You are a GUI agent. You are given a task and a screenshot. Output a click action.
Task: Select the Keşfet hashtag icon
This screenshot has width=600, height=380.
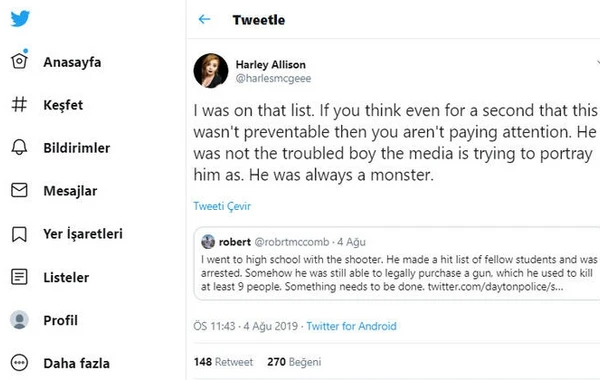coord(19,104)
